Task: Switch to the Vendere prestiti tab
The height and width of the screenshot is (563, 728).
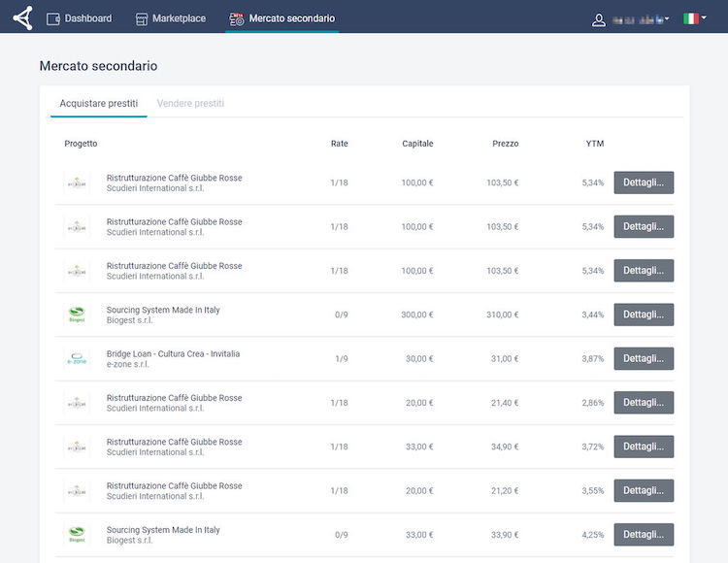Action: coord(190,103)
